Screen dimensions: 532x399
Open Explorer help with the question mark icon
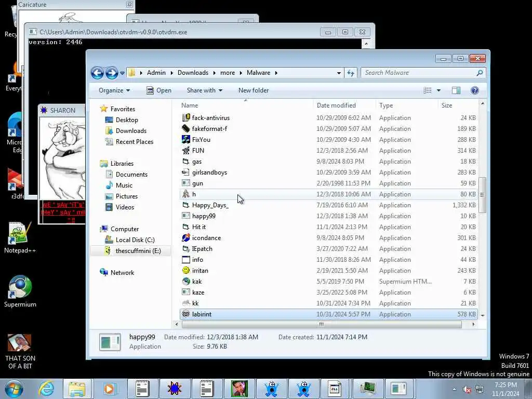point(475,90)
